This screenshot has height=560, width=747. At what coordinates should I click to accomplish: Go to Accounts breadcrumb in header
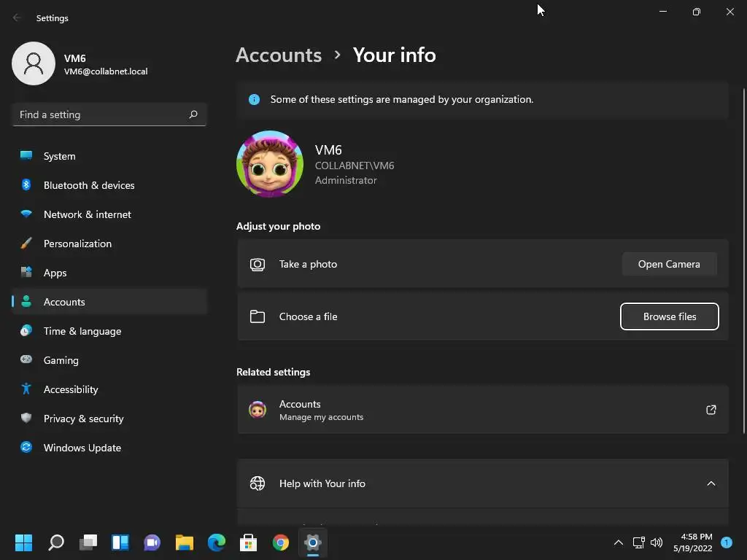(x=279, y=55)
